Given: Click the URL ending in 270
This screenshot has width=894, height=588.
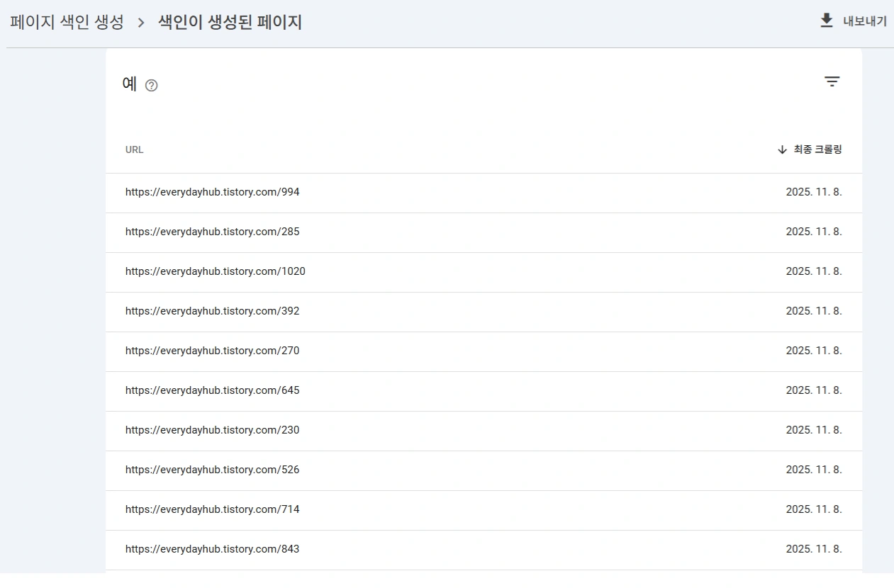Looking at the screenshot, I should coord(212,351).
